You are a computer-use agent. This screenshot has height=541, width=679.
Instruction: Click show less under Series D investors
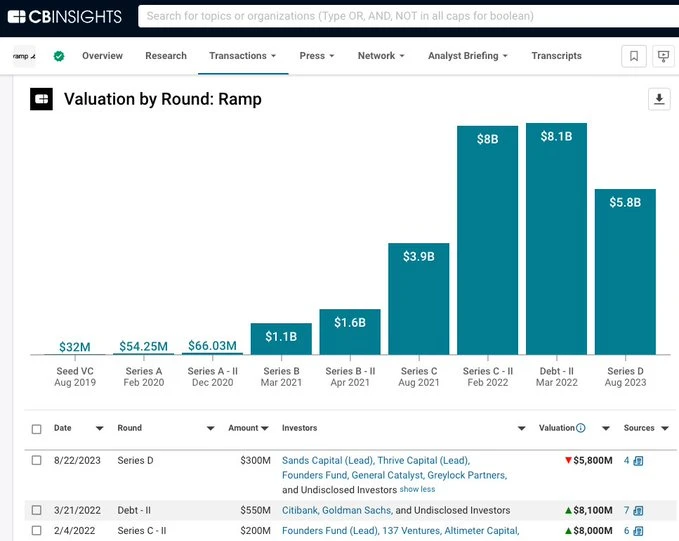click(x=417, y=489)
